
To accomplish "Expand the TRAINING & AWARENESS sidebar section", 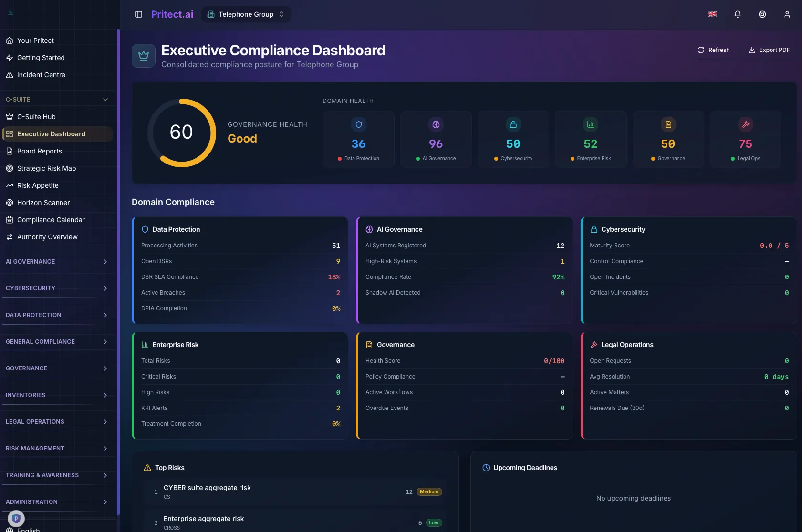I will pyautogui.click(x=57, y=475).
